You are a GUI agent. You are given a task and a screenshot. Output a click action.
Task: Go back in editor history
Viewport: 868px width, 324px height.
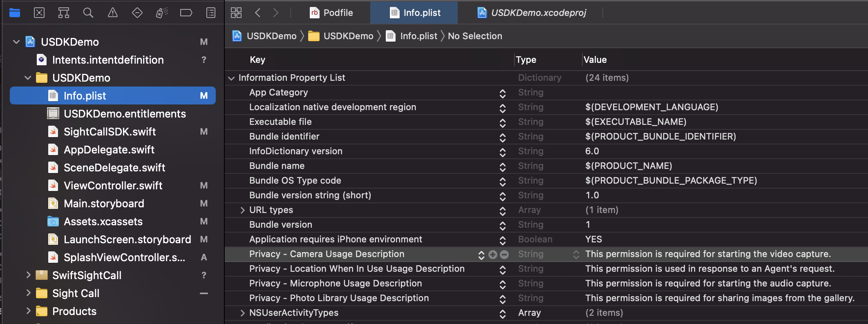tap(257, 13)
